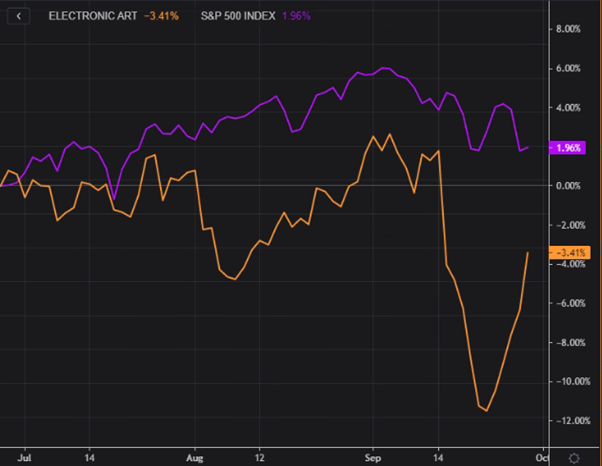Open chart settings gear icon
Viewport: 602px width, 466px height.
(574, 458)
